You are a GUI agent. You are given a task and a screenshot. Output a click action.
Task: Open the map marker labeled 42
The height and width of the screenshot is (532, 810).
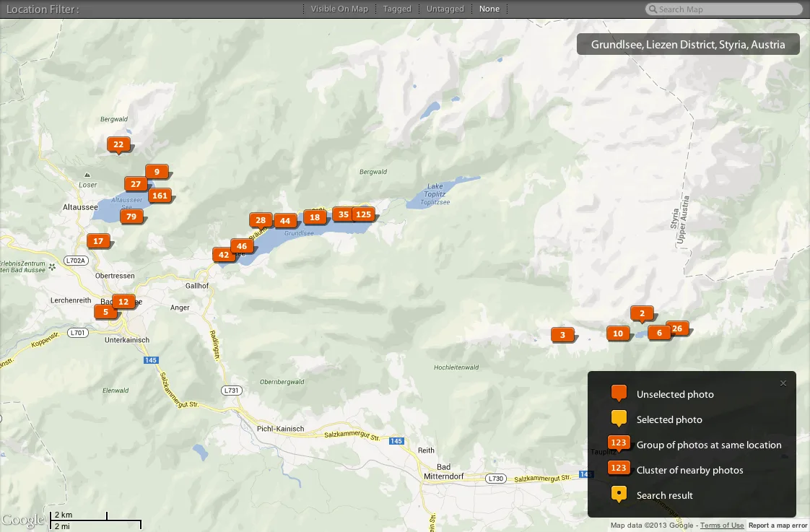(x=224, y=255)
